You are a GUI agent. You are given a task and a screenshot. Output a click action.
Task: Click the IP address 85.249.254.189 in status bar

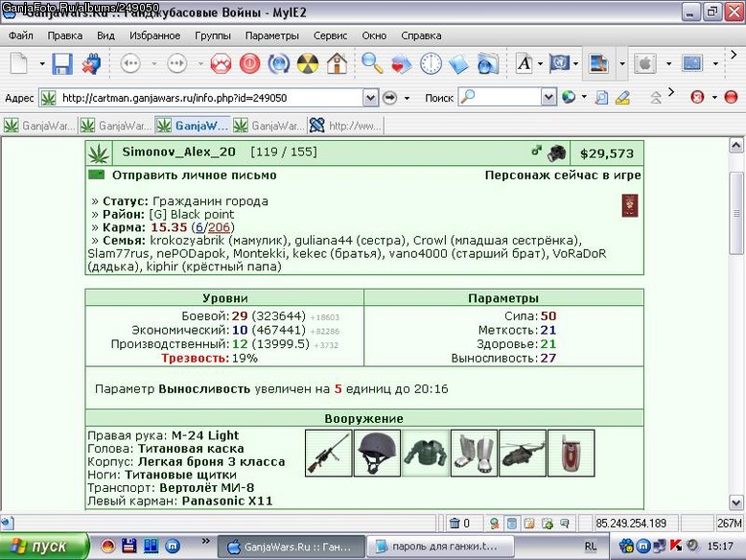pos(631,524)
